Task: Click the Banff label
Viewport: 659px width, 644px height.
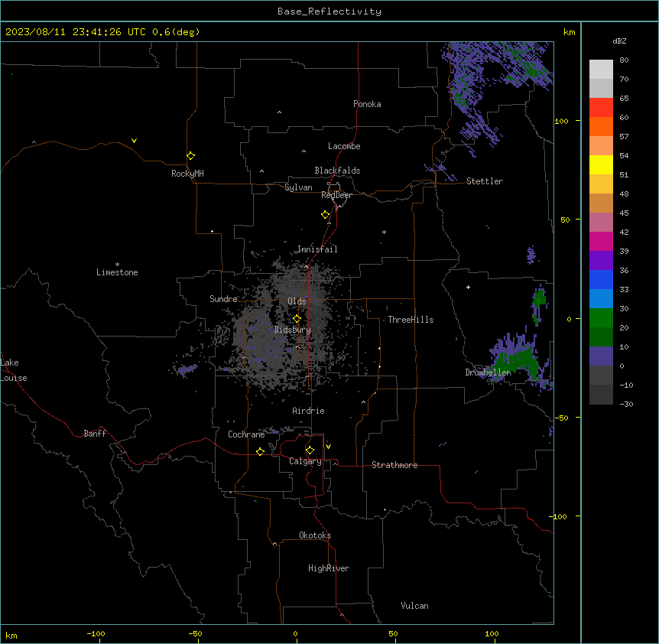Action: click(95, 434)
